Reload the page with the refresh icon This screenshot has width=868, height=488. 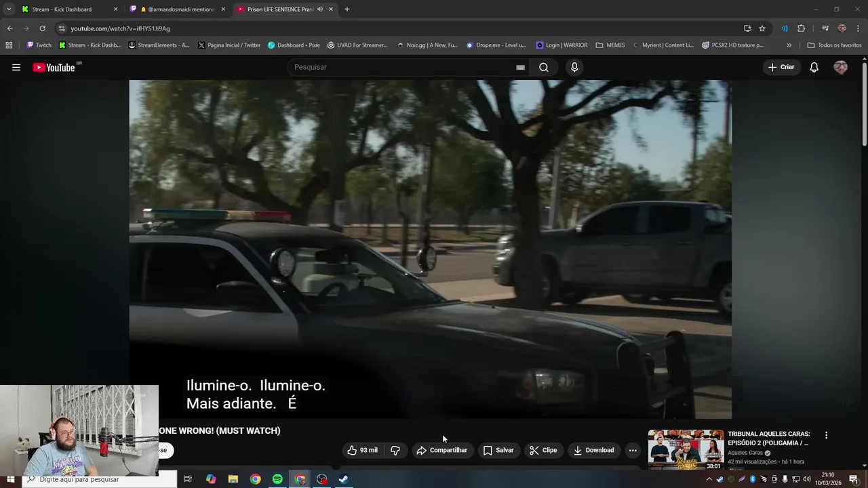click(42, 28)
